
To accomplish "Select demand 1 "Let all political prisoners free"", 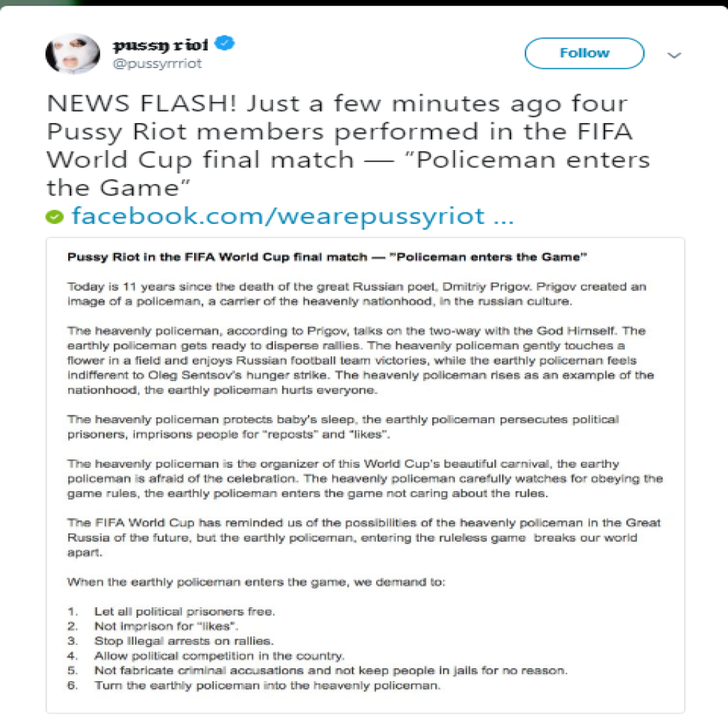I will 184,611.
